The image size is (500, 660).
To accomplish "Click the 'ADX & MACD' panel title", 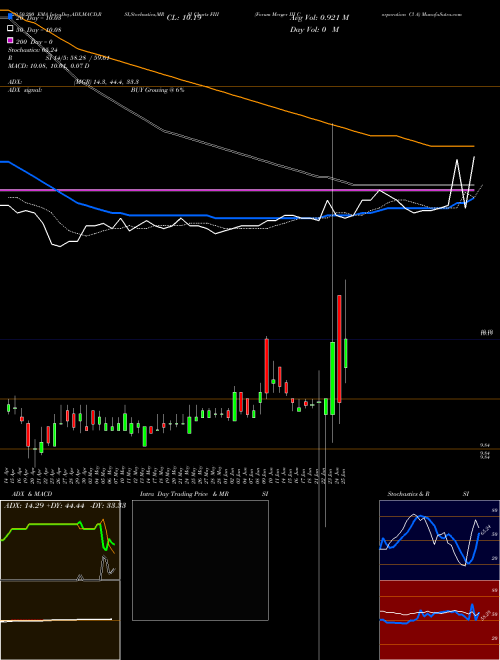I will coord(32,494).
